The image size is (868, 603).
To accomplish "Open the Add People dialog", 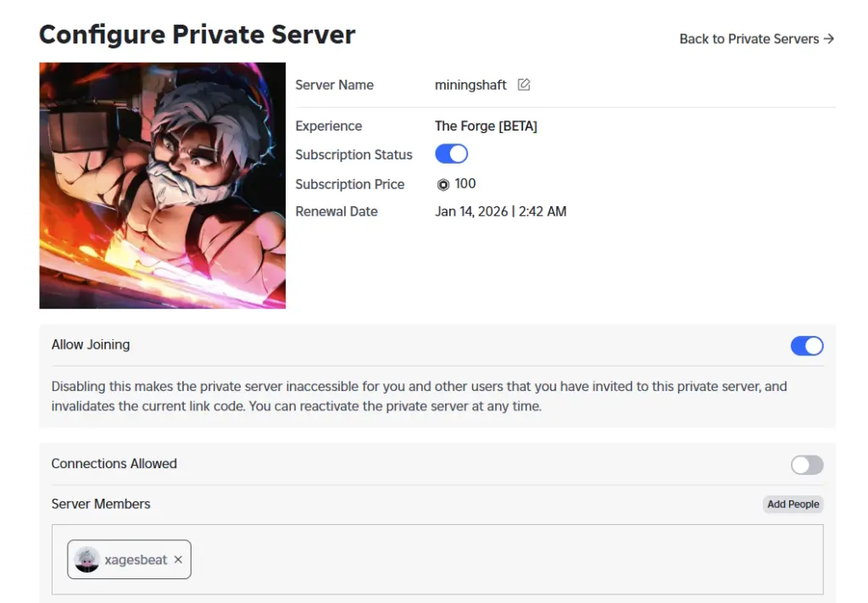I will tap(793, 504).
